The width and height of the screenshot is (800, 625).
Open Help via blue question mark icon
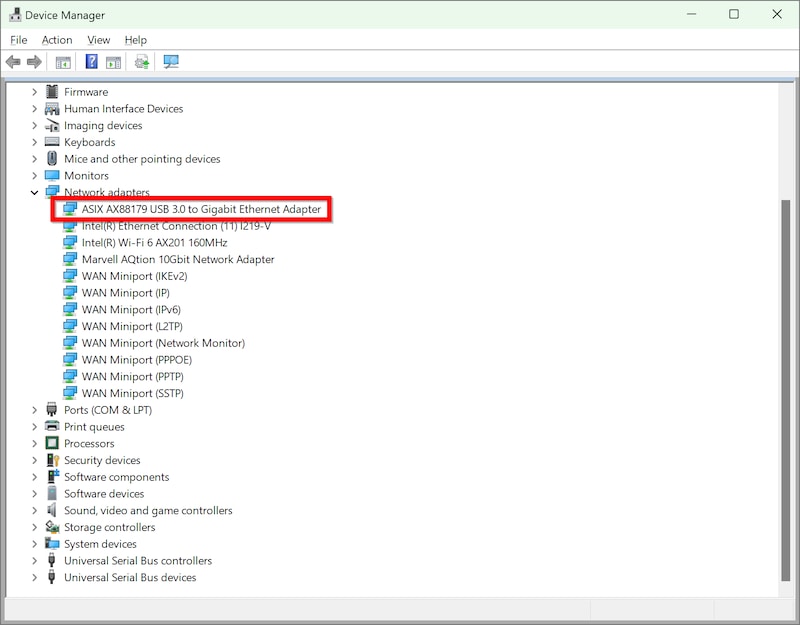(91, 62)
